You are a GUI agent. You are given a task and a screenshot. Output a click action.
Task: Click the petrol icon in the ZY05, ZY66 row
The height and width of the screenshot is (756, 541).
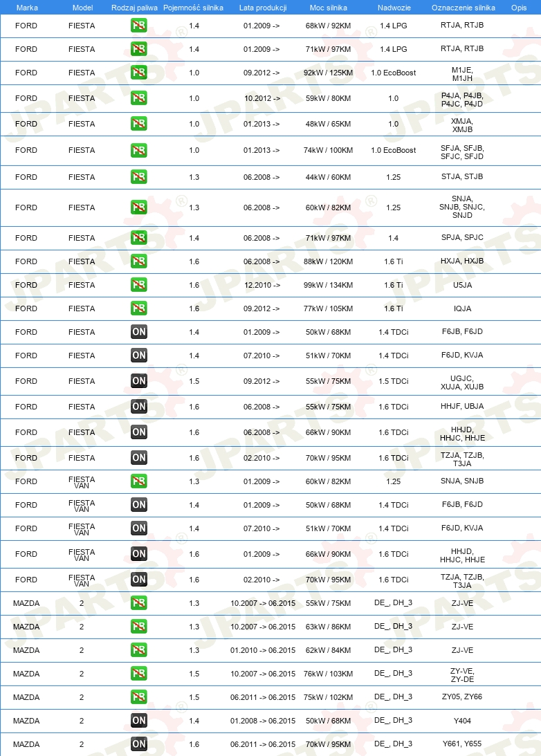(139, 697)
